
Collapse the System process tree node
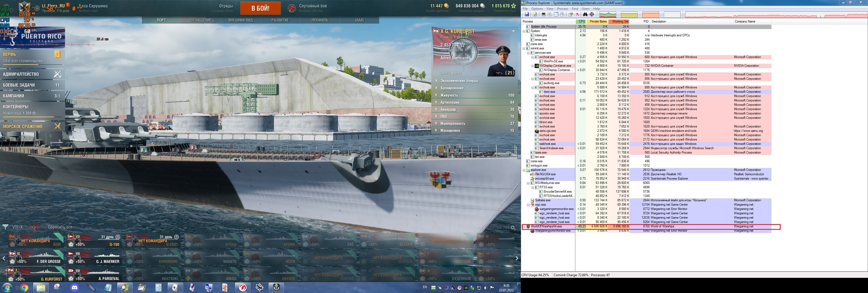pyautogui.click(x=524, y=31)
